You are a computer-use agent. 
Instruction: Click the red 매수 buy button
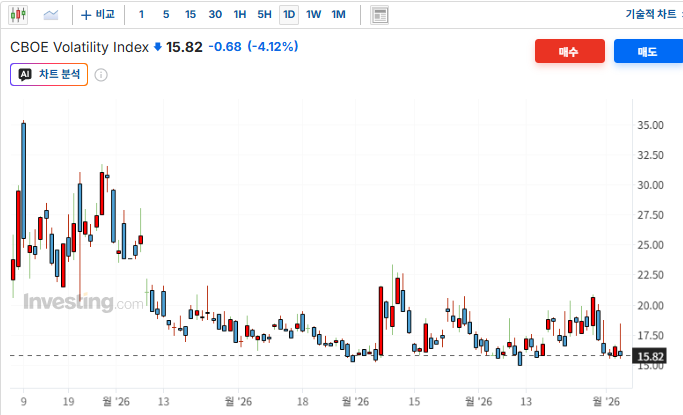570,51
